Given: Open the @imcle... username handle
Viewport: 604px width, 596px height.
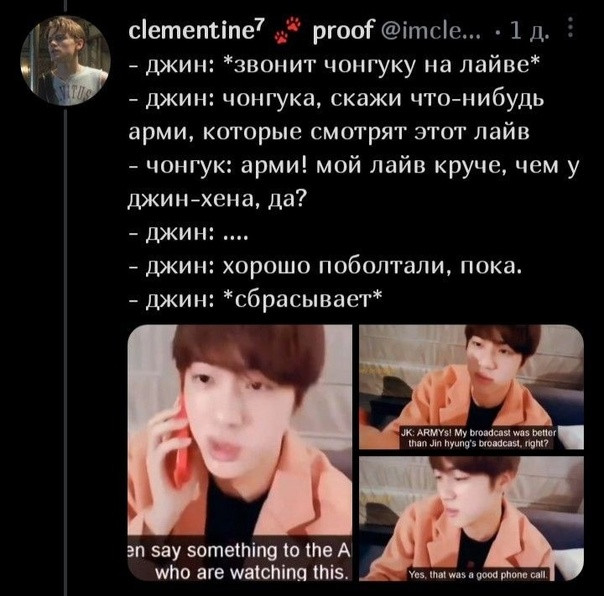Looking at the screenshot, I should 431,30.
